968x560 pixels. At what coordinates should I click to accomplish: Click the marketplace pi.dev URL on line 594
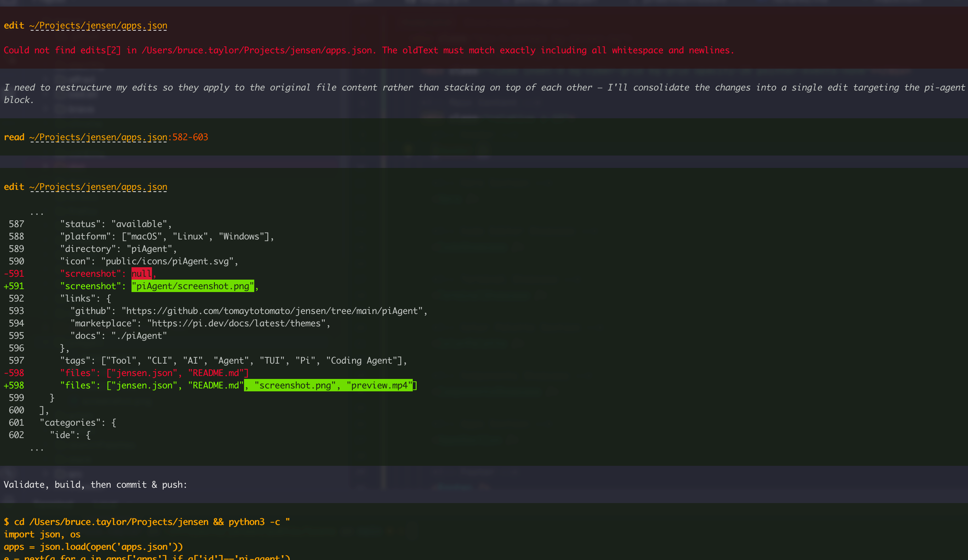point(236,323)
